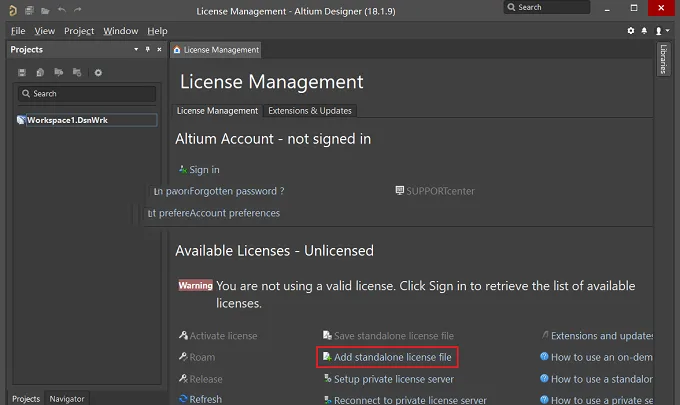Click help icon beside How to use a private

click(x=544, y=399)
